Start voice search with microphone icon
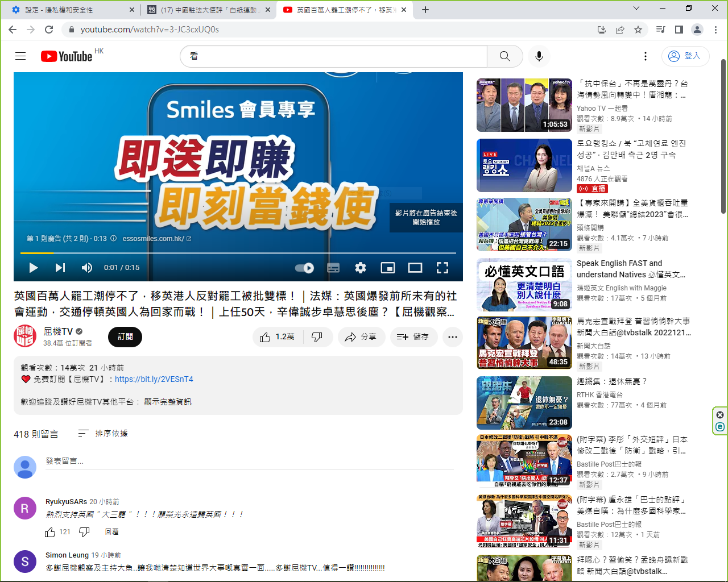This screenshot has height=582, width=728. [539, 56]
